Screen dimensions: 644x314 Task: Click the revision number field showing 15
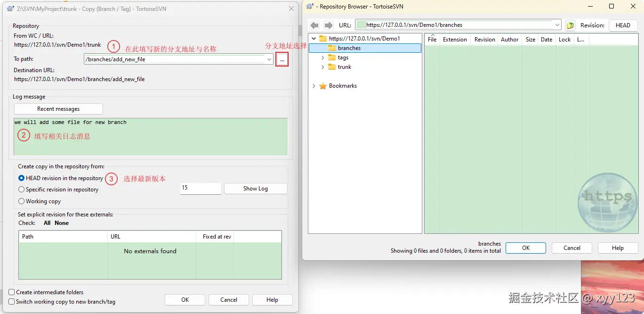tap(201, 188)
